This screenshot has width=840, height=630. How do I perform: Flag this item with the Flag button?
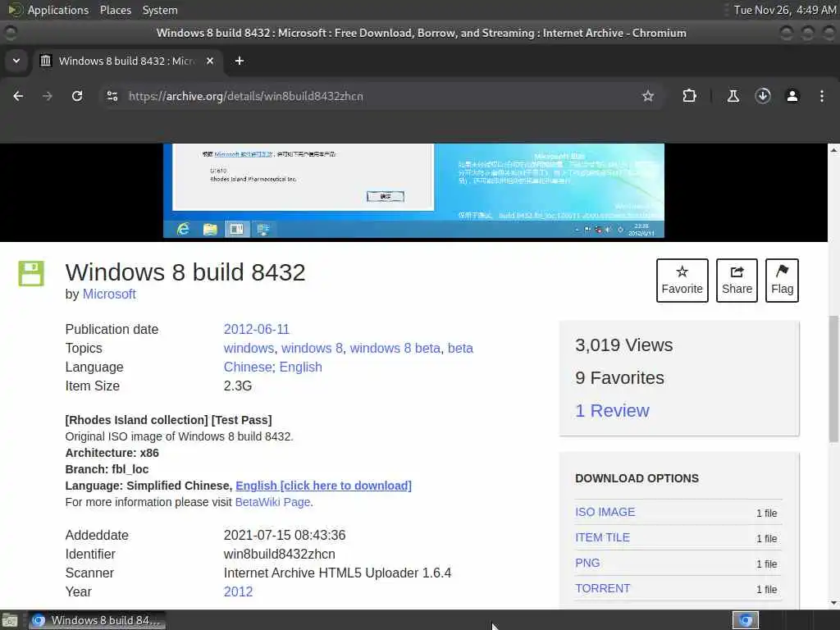point(782,281)
